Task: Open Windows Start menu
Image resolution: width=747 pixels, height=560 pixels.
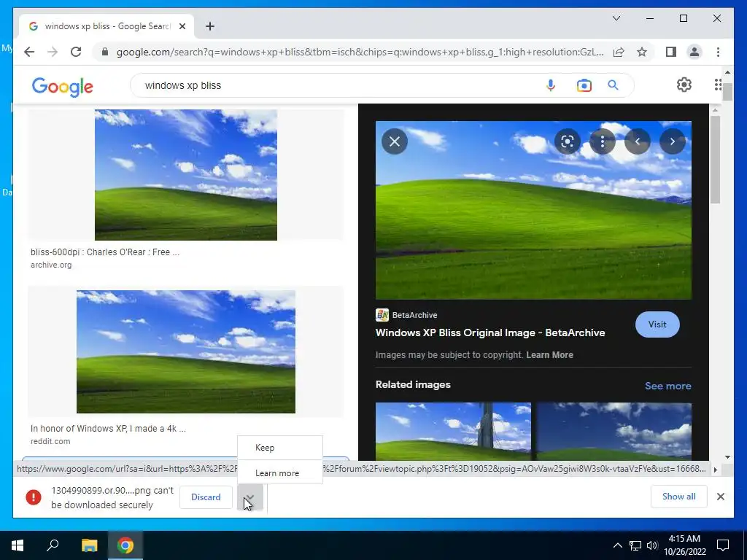Action: (18, 545)
